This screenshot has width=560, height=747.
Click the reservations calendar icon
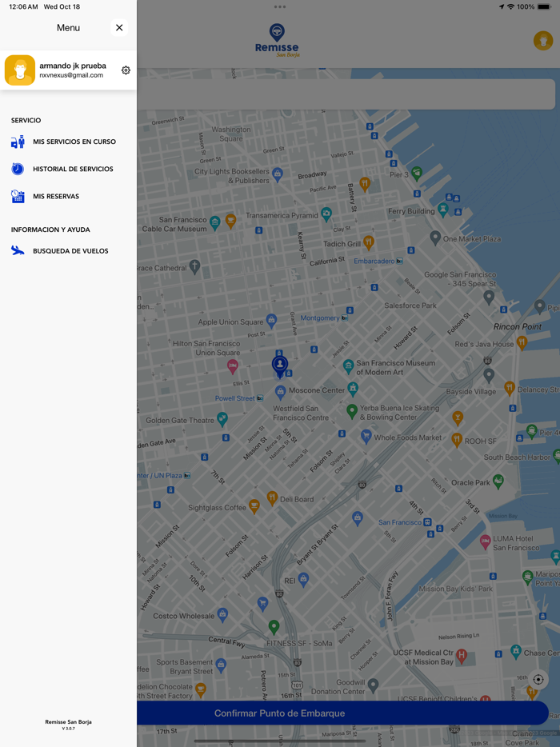(x=18, y=196)
